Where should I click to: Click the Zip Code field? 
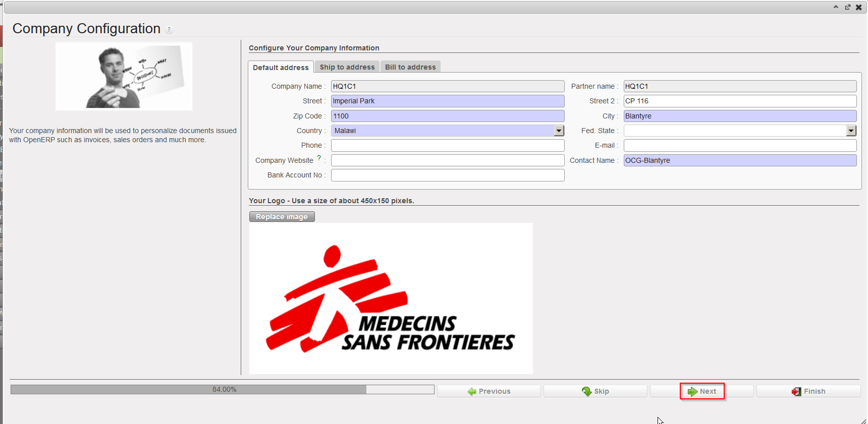pyautogui.click(x=448, y=116)
